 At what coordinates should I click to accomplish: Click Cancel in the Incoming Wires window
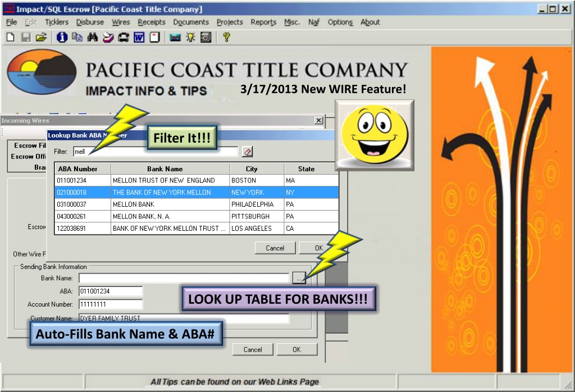point(253,349)
